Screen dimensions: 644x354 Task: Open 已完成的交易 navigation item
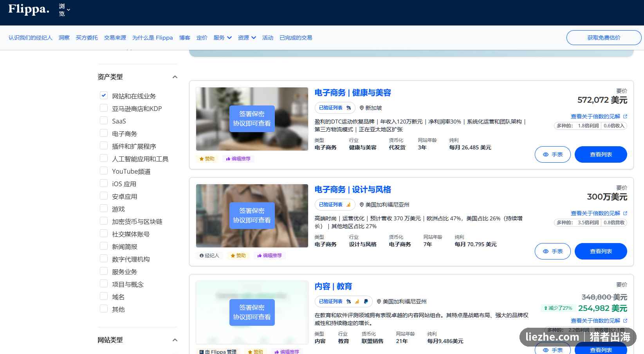(296, 38)
